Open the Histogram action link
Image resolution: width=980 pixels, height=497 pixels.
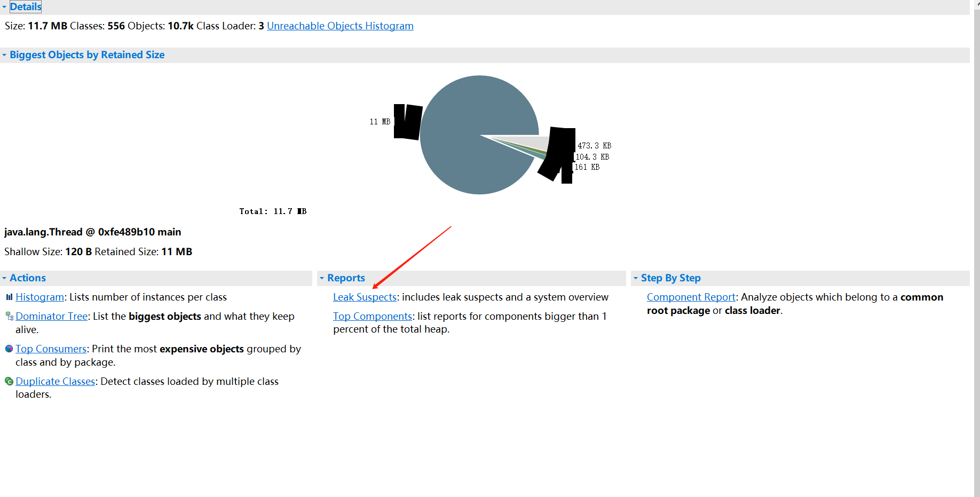tap(40, 297)
